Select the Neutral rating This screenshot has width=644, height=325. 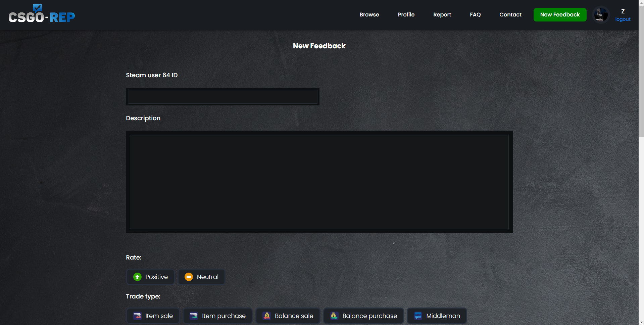point(201,277)
